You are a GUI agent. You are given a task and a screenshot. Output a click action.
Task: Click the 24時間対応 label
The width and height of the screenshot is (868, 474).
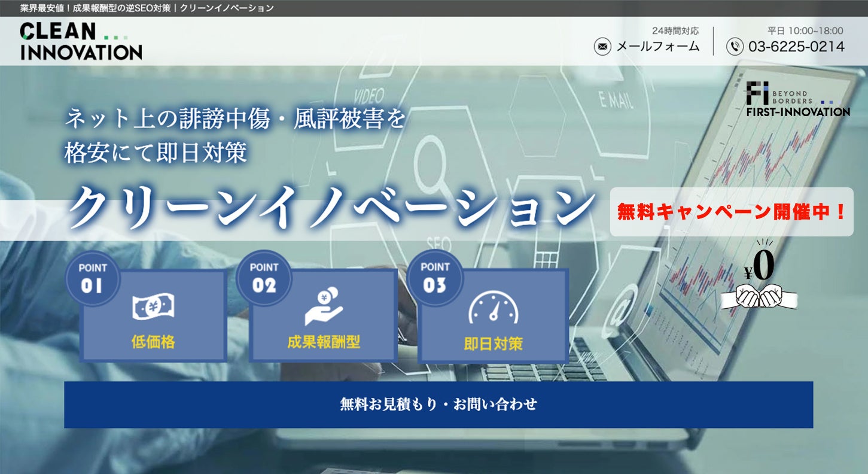(675, 31)
